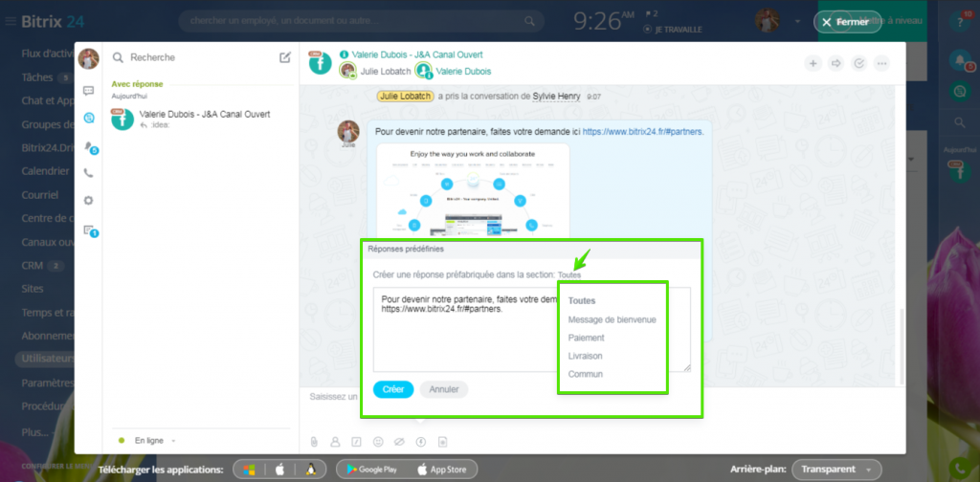Viewport: 980px width, 482px height.
Task: Open the Sites left menu item
Action: pyautogui.click(x=33, y=289)
